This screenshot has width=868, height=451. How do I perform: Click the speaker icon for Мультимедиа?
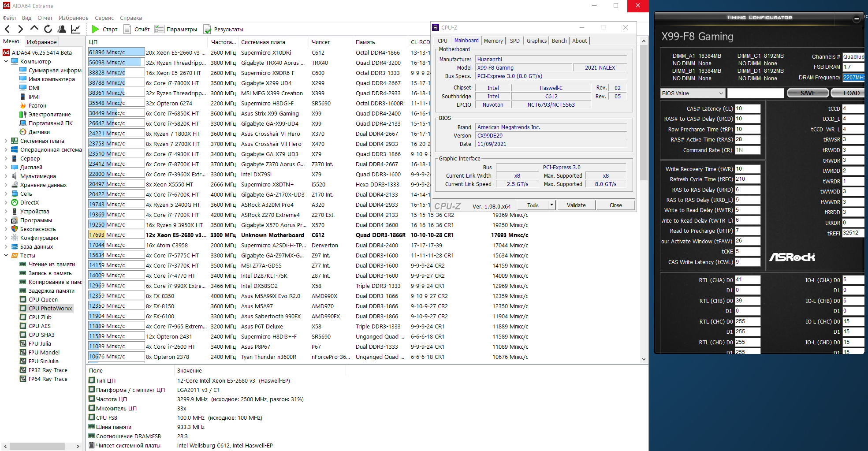15,176
